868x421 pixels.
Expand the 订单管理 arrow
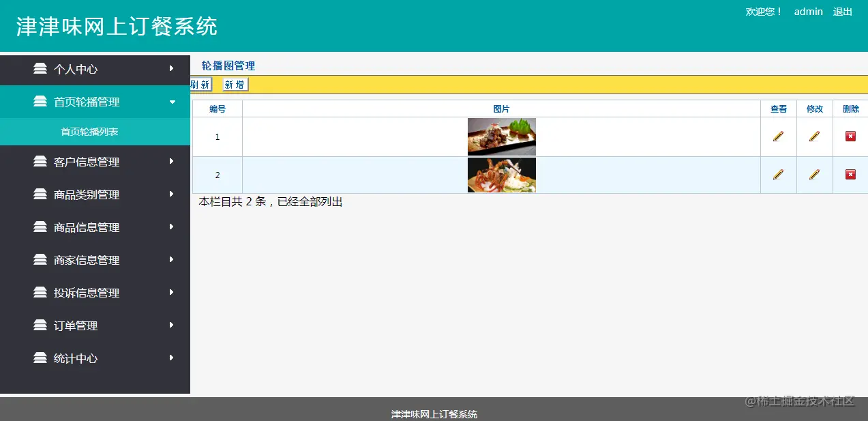click(172, 325)
